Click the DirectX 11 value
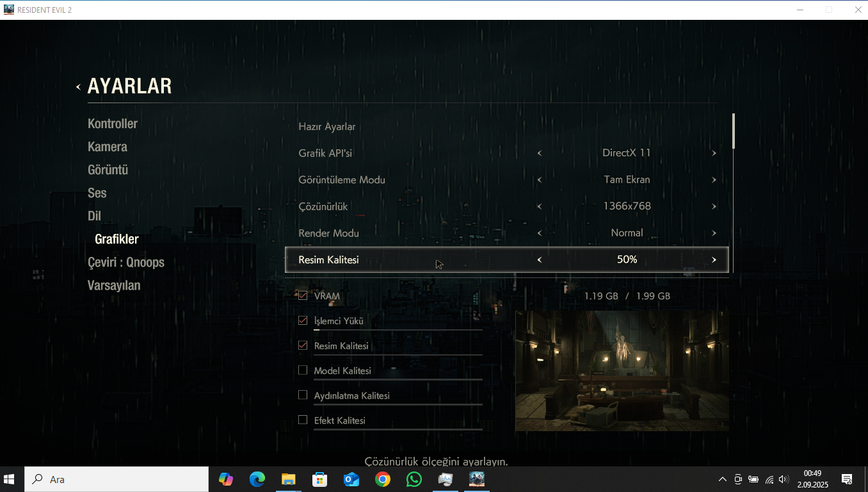Viewport: 868px width, 492px height. coord(627,153)
